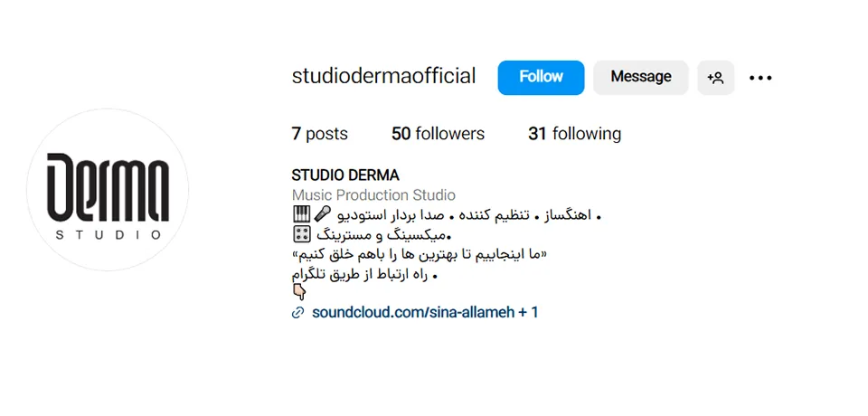The image size is (868, 416).
Task: Open the three-dot options menu
Action: coord(760,78)
